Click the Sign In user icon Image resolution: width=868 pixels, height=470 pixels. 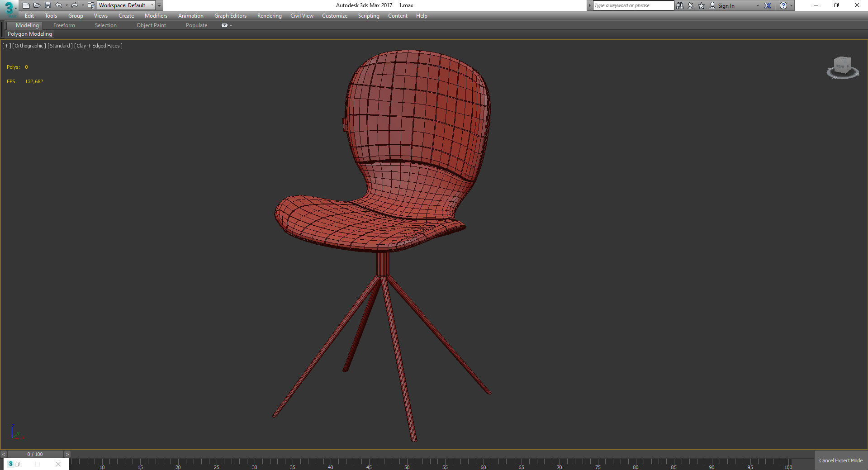pos(712,5)
